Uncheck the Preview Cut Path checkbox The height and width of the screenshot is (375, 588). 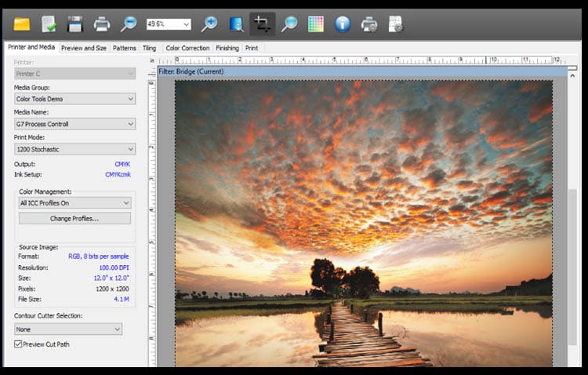[18, 344]
